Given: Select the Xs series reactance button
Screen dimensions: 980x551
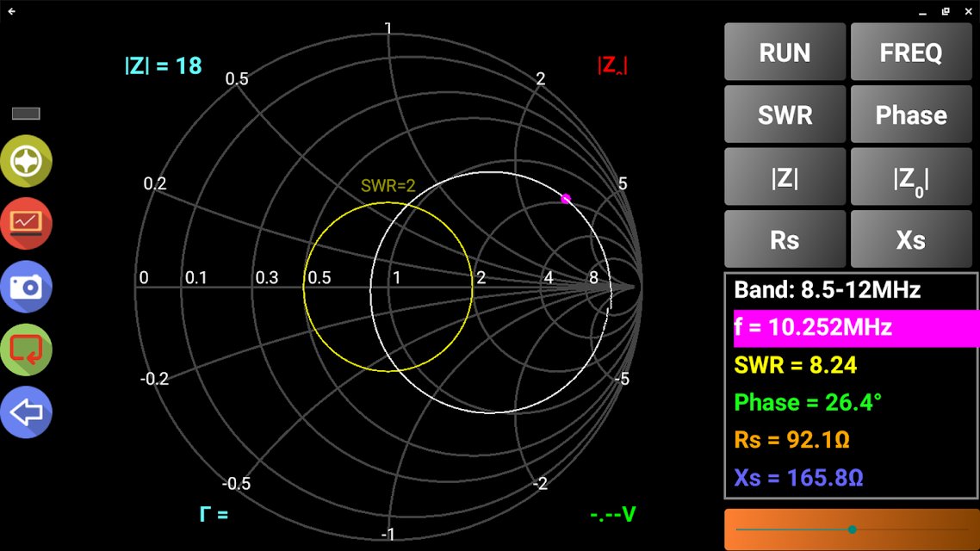Looking at the screenshot, I should click(x=910, y=239).
